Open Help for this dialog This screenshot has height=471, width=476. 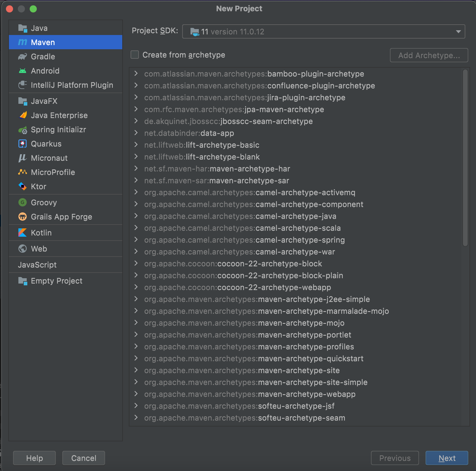pyautogui.click(x=34, y=458)
